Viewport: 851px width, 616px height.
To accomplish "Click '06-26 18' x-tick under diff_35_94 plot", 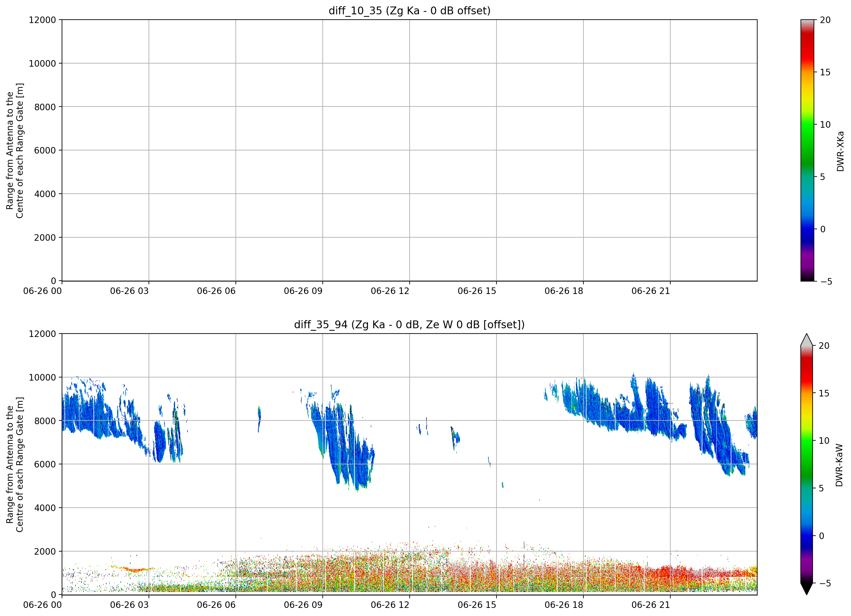I will tap(564, 605).
